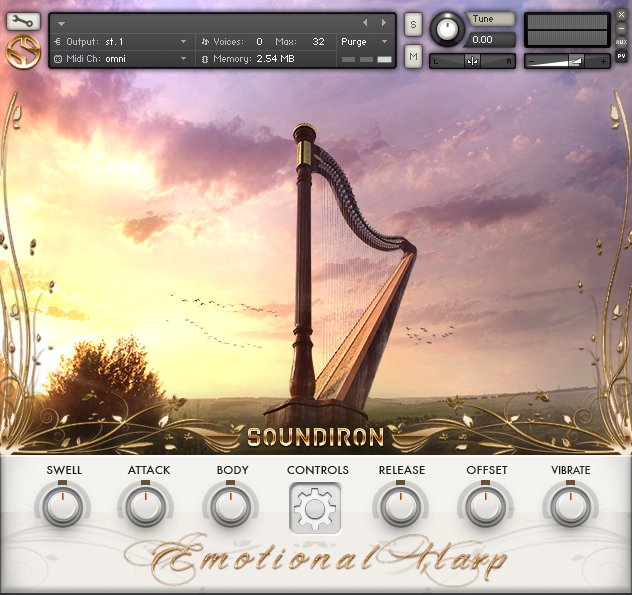Click the L-R pan slider
632x595 pixels.
pos(472,61)
